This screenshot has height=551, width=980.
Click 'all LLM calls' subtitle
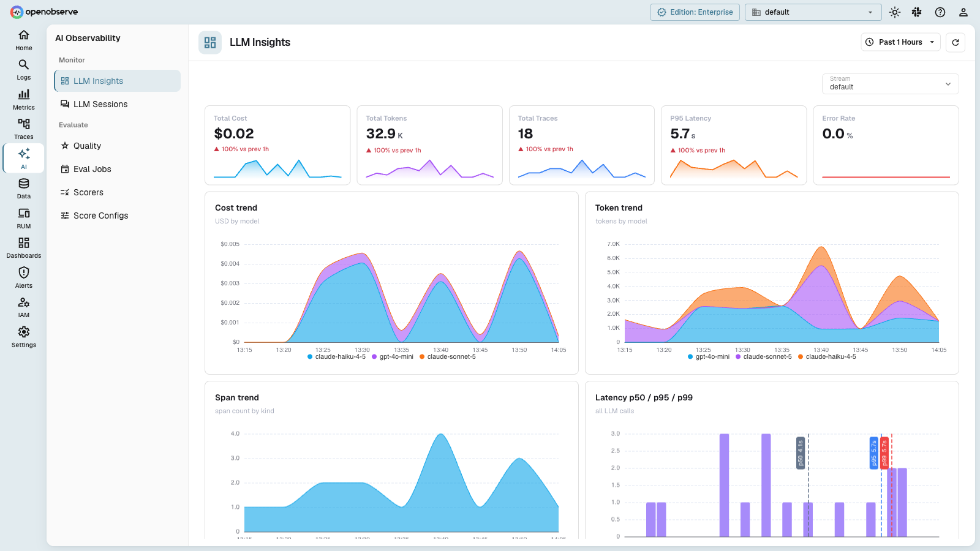tap(614, 411)
